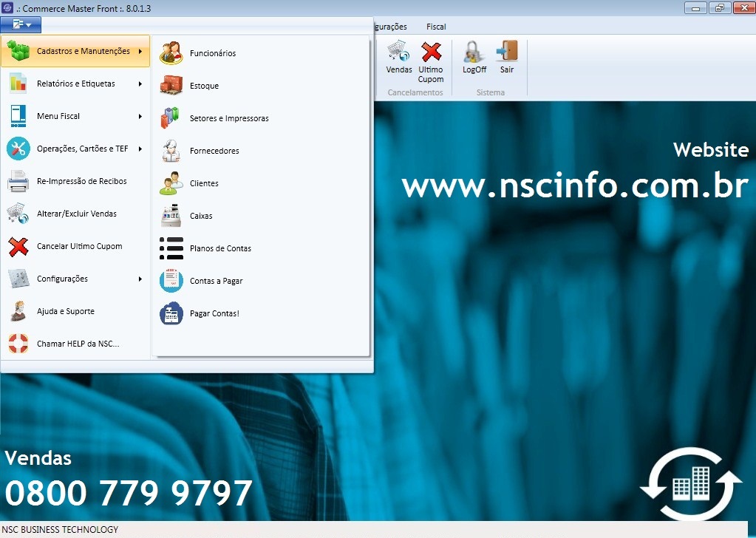Screen dimensions: 756x538
Task: Click the lifebuoy Chamar HELP da NSC icon
Action: pyautogui.click(x=18, y=344)
